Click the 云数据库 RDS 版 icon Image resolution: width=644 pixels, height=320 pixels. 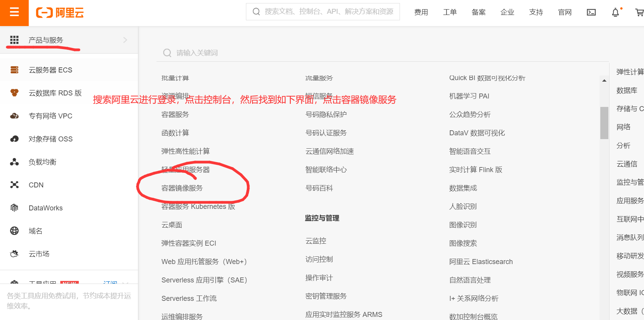coord(14,93)
